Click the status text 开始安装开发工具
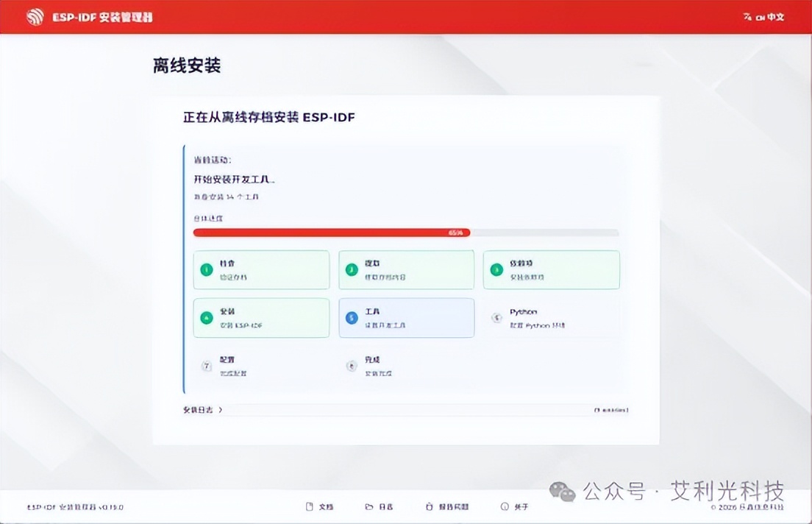The image size is (812, 524). tap(234, 180)
